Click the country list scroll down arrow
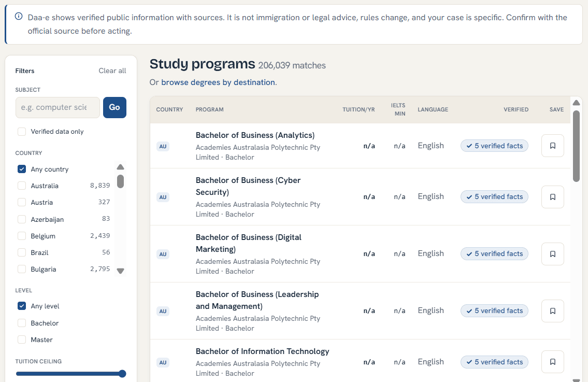The width and height of the screenshot is (588, 382). (120, 271)
